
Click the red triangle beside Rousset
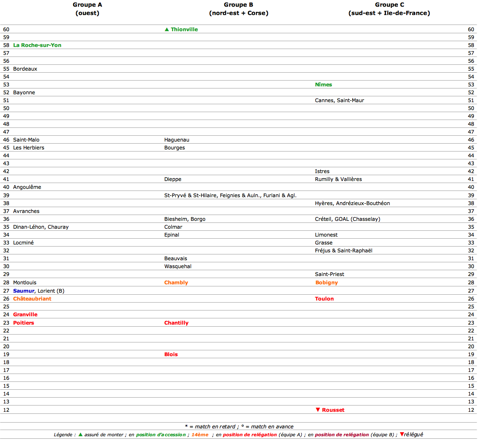pos(318,410)
